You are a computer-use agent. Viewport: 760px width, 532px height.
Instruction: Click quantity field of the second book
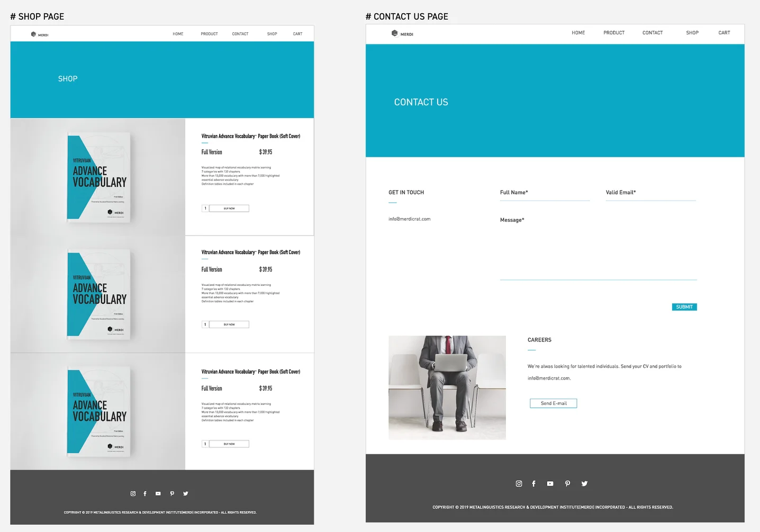tap(205, 324)
